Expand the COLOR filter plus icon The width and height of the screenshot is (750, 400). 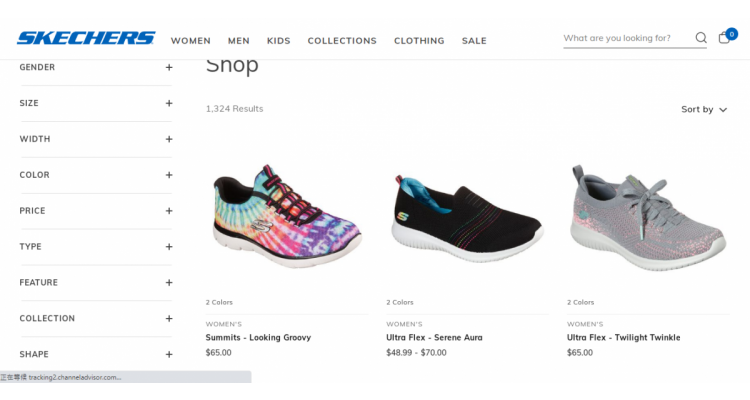click(x=169, y=175)
